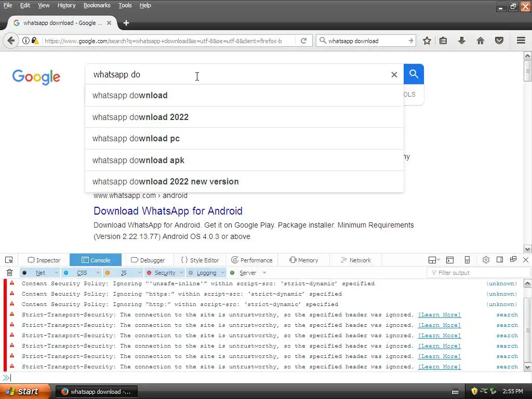Image resolution: width=532 pixels, height=399 pixels.
Task: Expand the Server filter dropdown arrow
Action: point(264,273)
